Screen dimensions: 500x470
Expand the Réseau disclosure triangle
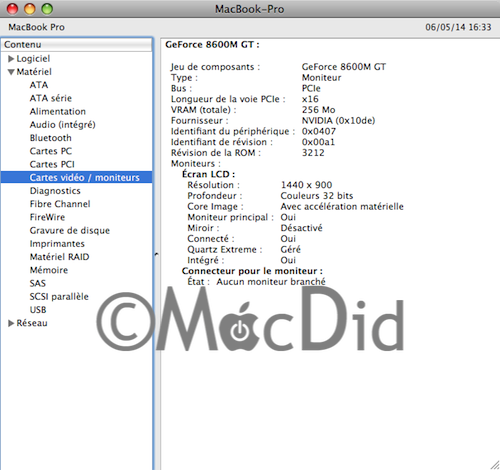[11, 323]
